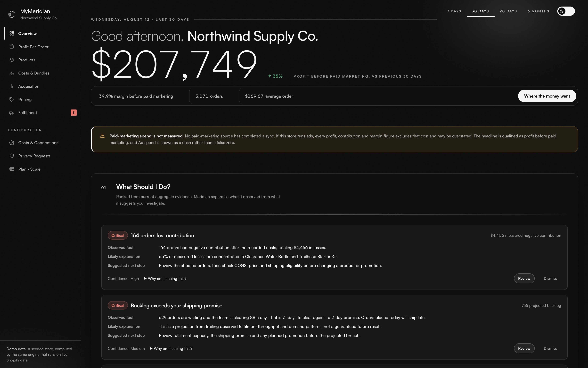Viewport: 588px width, 368px height.
Task: Go to the Products section
Action: tap(40, 60)
